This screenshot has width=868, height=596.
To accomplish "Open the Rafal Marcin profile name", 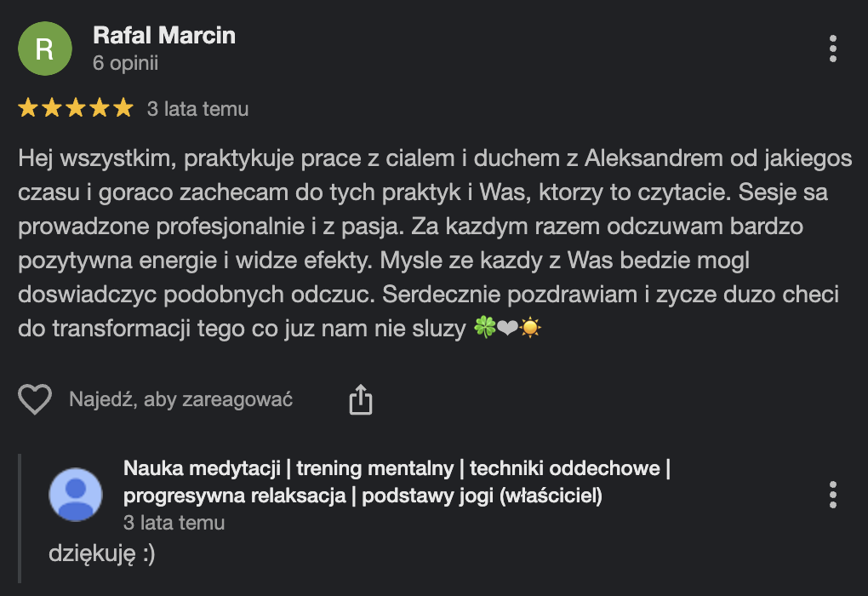I will coord(163,36).
